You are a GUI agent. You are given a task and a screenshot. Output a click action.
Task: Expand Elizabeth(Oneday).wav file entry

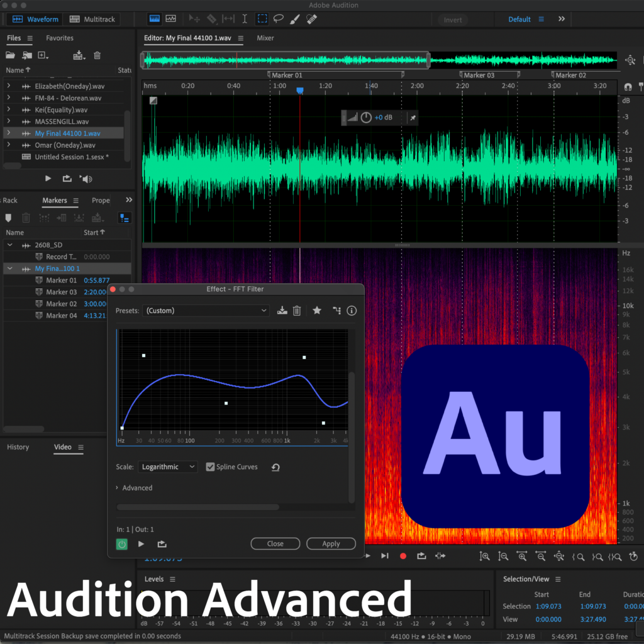(9, 86)
